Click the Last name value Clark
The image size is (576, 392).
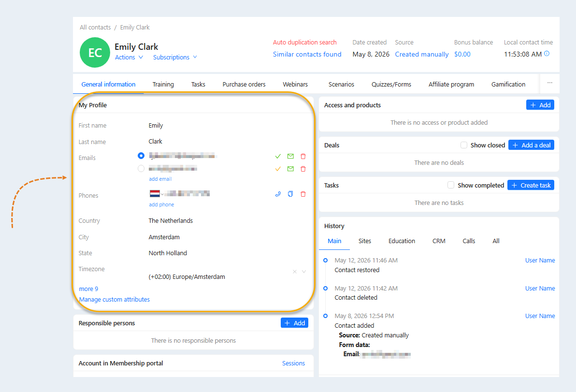[156, 142]
